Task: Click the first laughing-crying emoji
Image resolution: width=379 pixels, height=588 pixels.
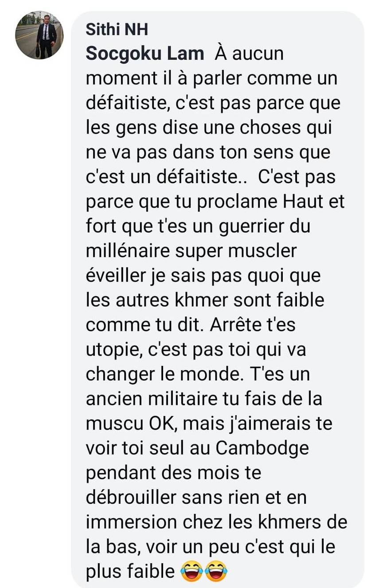Action: [x=191, y=571]
